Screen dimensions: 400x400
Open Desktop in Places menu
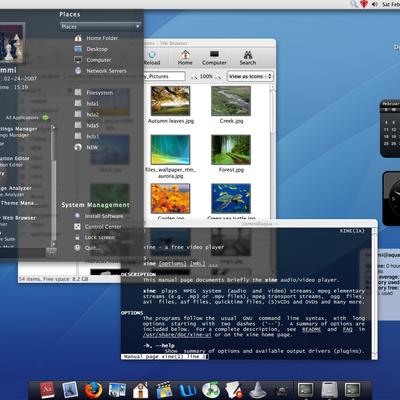coord(91,49)
